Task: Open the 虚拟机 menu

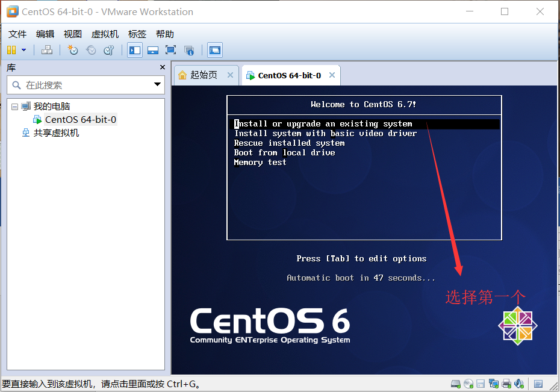Action: (x=105, y=34)
